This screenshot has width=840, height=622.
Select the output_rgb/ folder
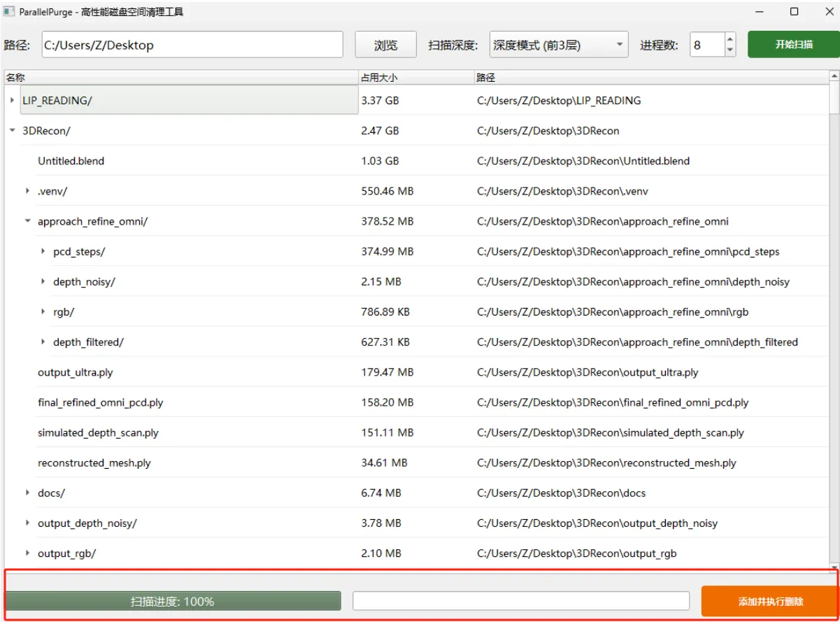[66, 553]
